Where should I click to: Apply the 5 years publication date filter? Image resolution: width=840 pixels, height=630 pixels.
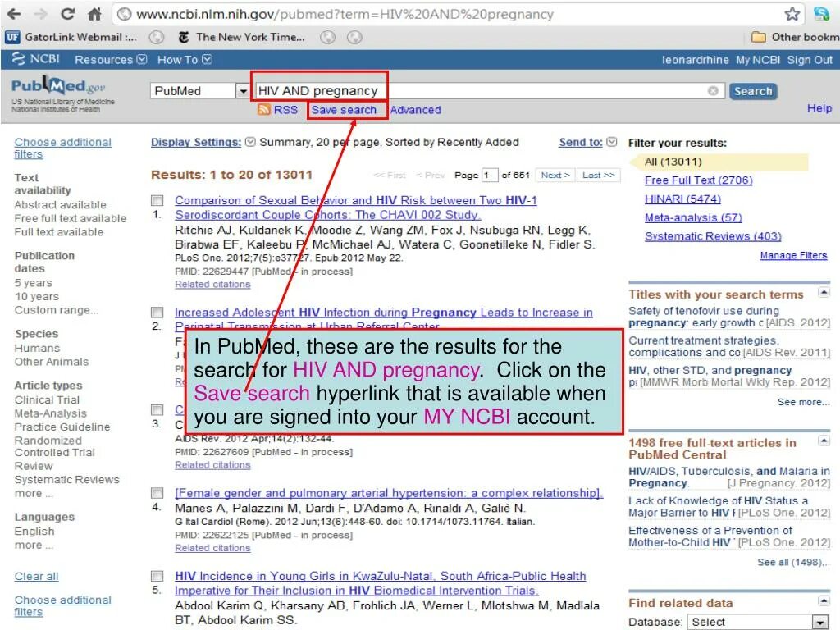click(x=33, y=283)
